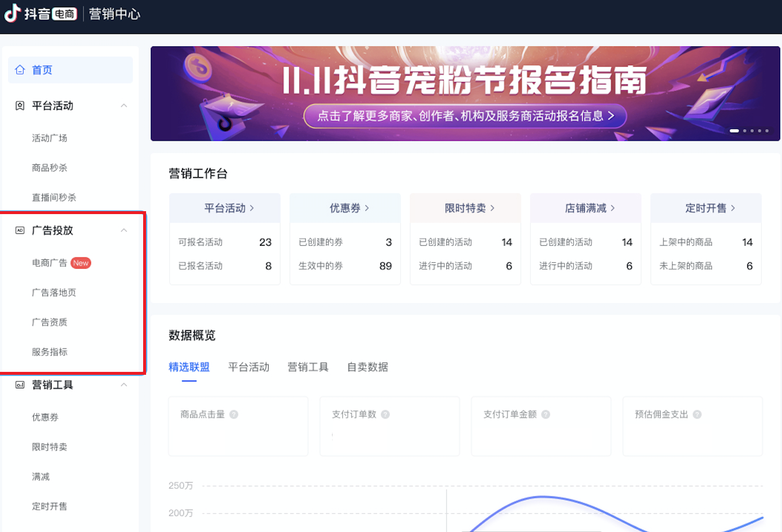The height and width of the screenshot is (532, 782).
Task: Open 商品秒杀 in sidebar
Action: (x=50, y=168)
